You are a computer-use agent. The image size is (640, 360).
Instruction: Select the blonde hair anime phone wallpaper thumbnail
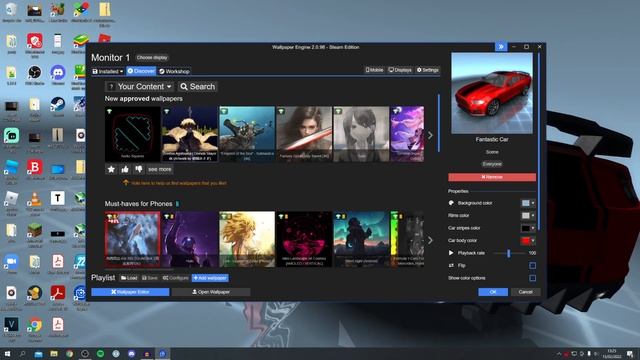(x=247, y=239)
